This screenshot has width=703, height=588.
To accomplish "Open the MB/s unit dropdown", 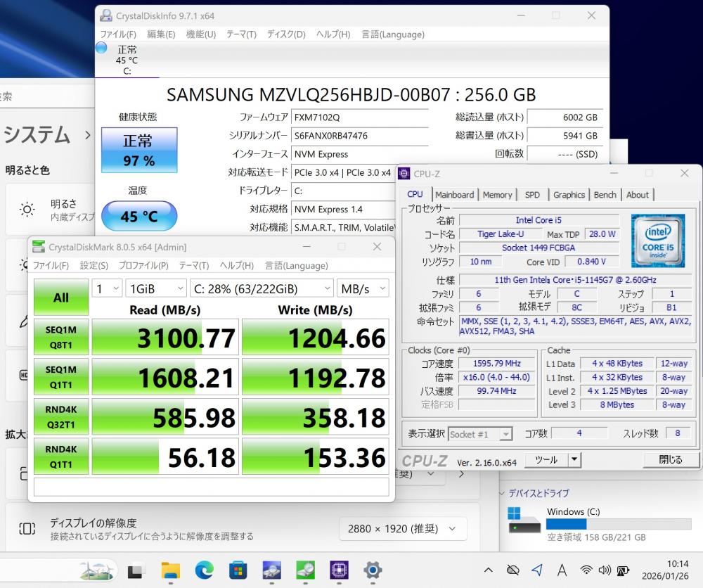I will 363,288.
